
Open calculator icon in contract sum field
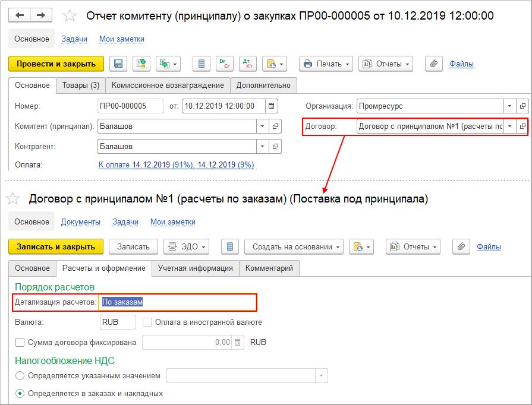[238, 342]
